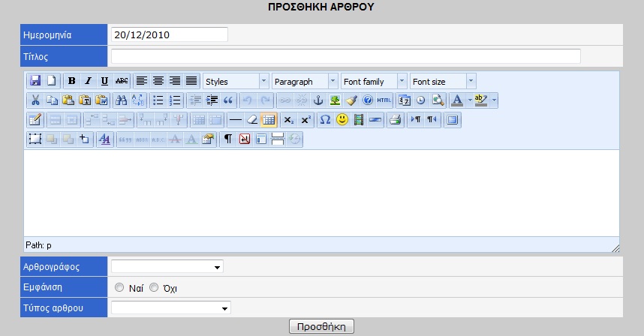Screen dimensions: 644x336
Task: Click the Cleanup messy code broom icon
Action: point(351,100)
